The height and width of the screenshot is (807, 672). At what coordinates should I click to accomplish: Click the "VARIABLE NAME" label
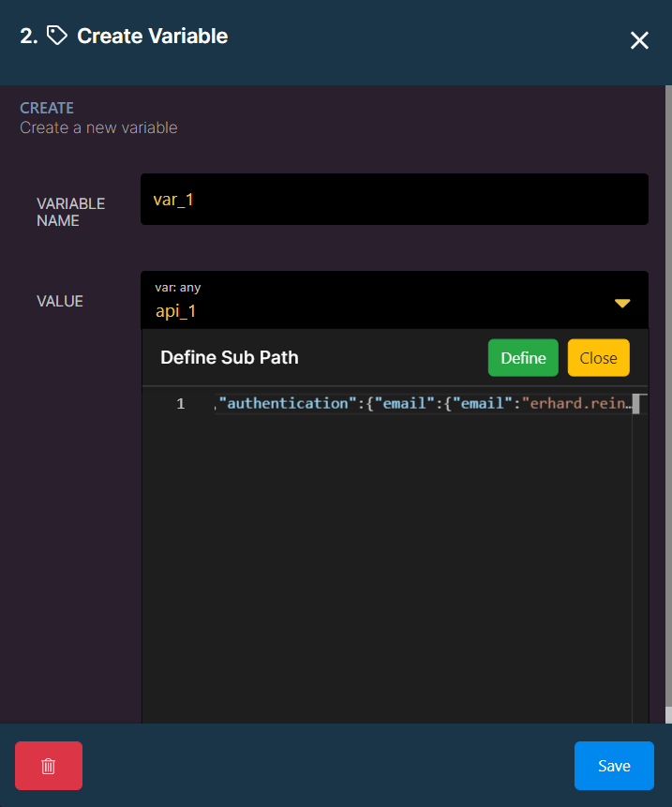point(70,212)
